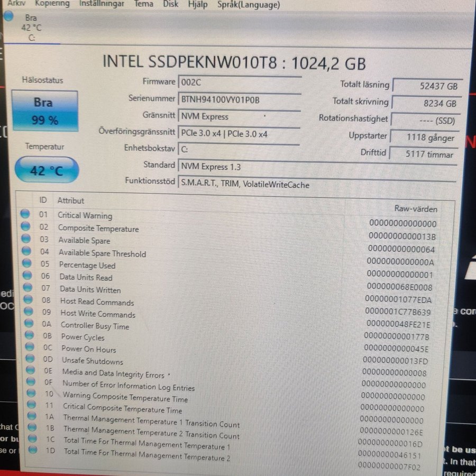
Task: Open the Inställningar menu
Action: (102, 4)
